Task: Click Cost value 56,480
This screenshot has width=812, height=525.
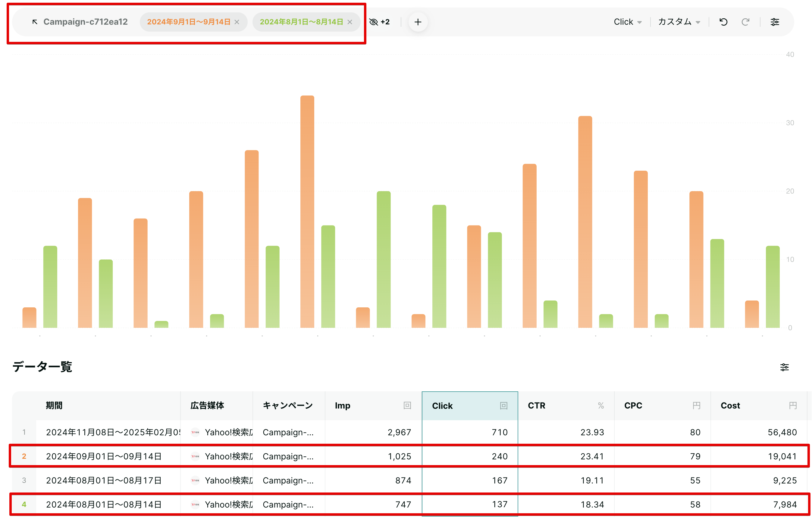Action: (782, 432)
